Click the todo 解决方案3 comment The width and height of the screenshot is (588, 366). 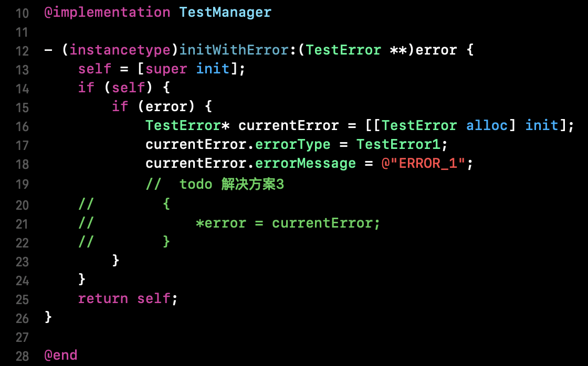[231, 184]
